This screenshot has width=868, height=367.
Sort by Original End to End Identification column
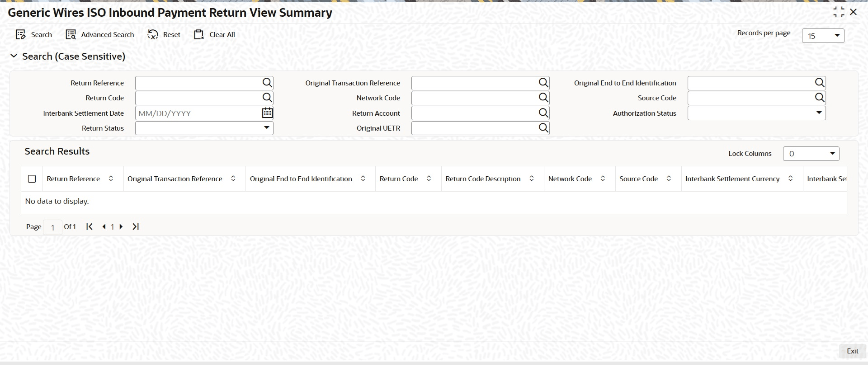363,179
